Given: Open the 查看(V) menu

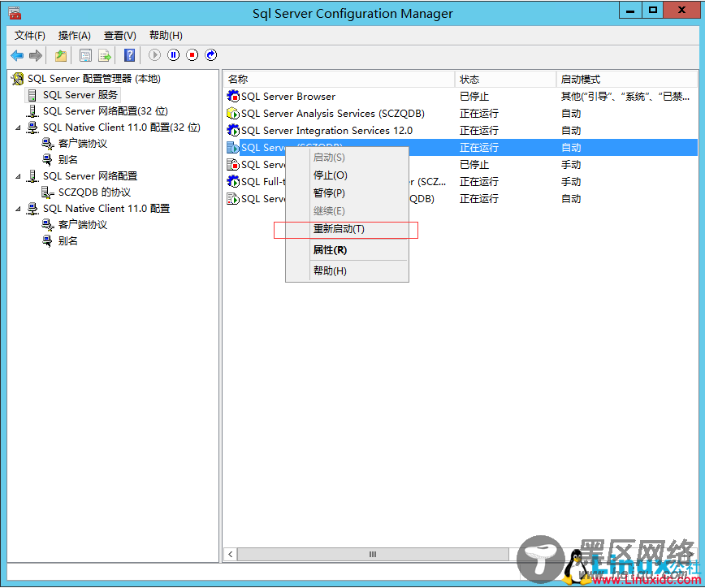Looking at the screenshot, I should pyautogui.click(x=119, y=36).
